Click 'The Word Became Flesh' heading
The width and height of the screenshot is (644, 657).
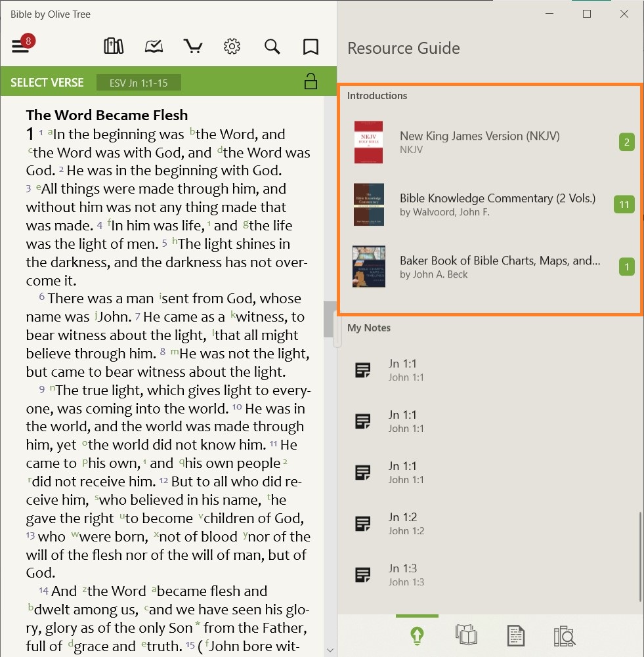(x=107, y=115)
